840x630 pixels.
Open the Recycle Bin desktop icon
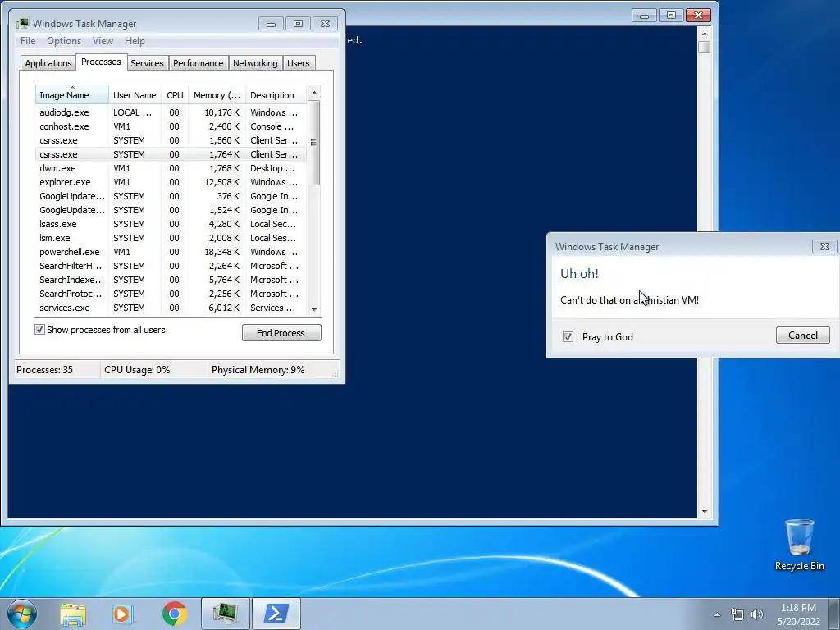pos(799,545)
